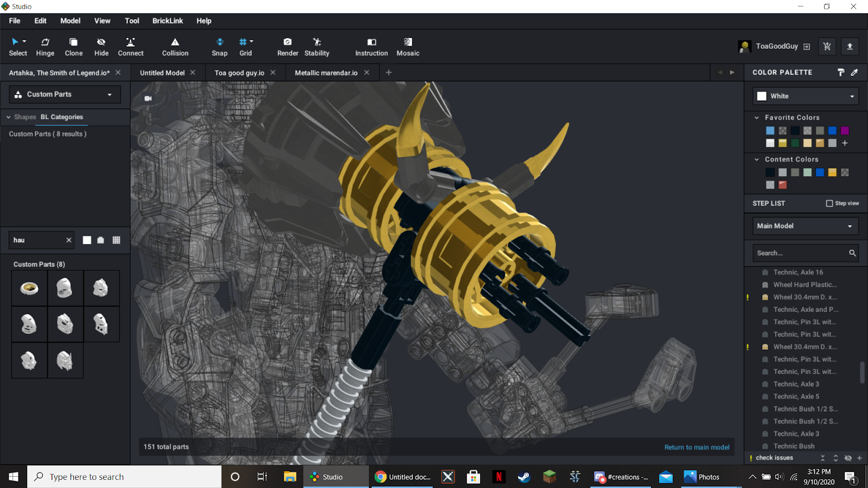Use the Clone tool
This screenshot has width=868, height=488.
tap(73, 47)
